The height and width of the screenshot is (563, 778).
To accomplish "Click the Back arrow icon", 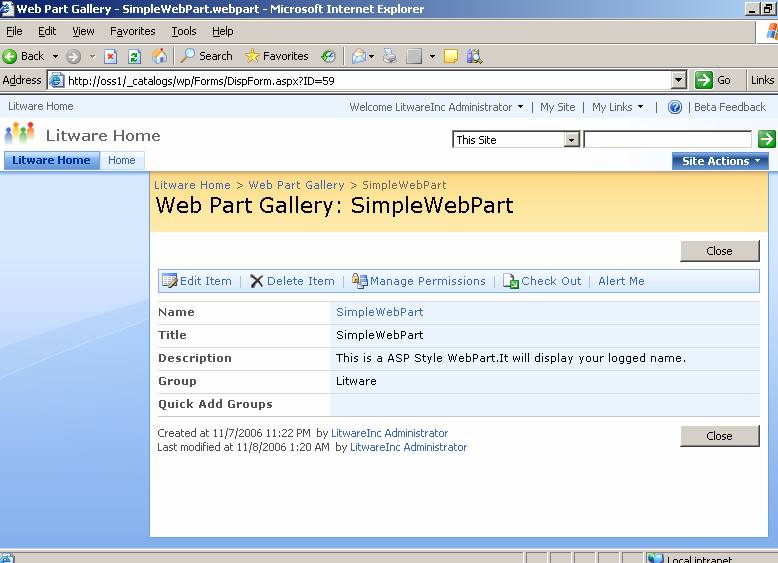I will tap(9, 57).
